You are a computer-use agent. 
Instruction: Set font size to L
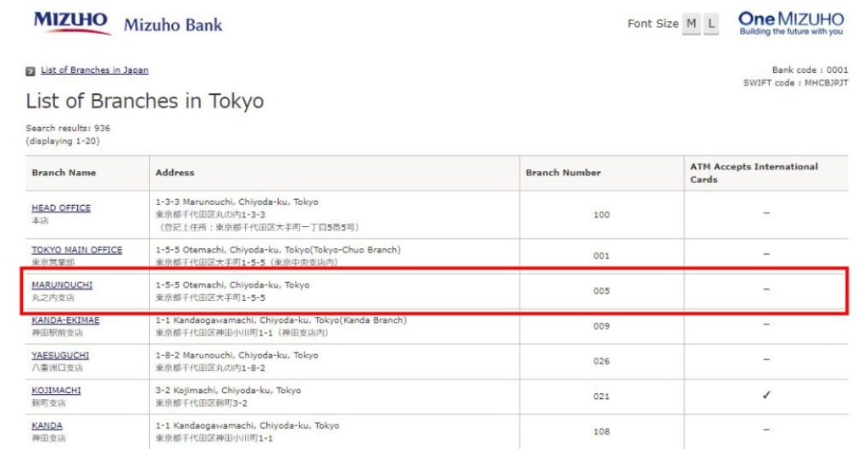[x=709, y=24]
